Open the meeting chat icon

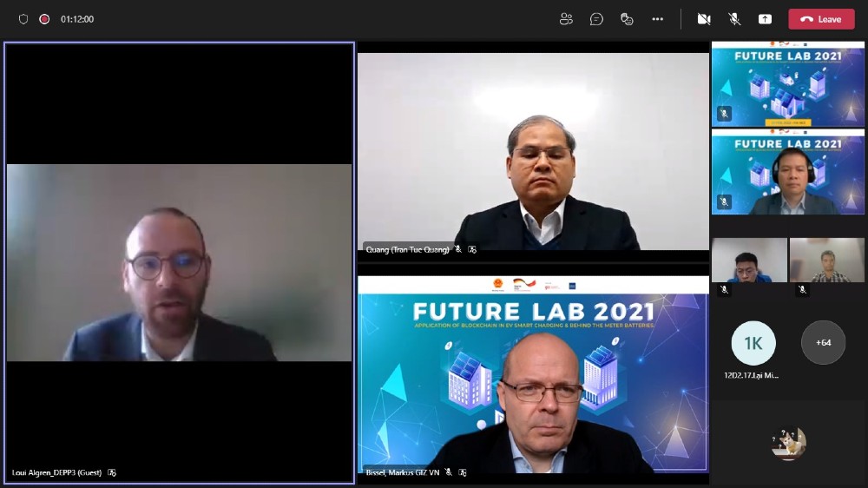tap(596, 19)
